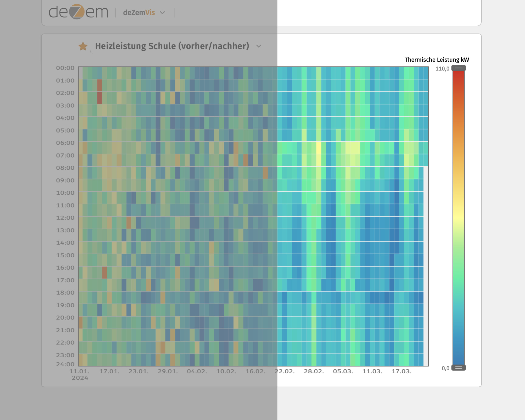525x420 pixels.
Task: Click the deZemVis module name
Action: [x=139, y=12]
